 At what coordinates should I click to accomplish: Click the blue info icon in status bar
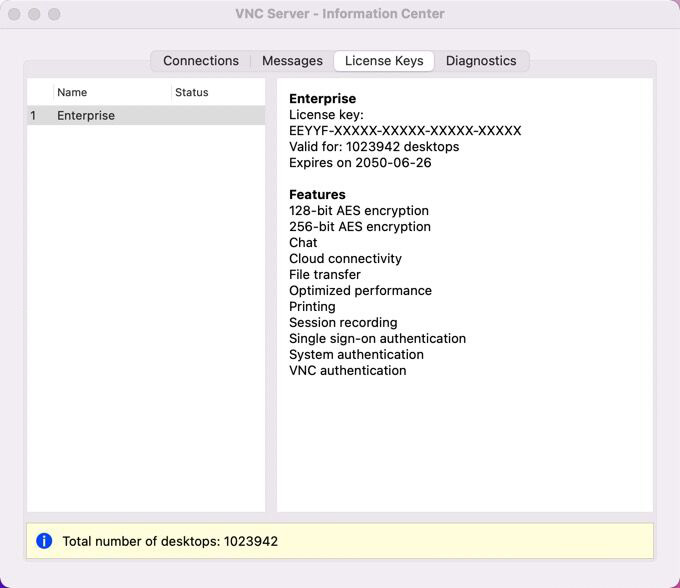44,541
